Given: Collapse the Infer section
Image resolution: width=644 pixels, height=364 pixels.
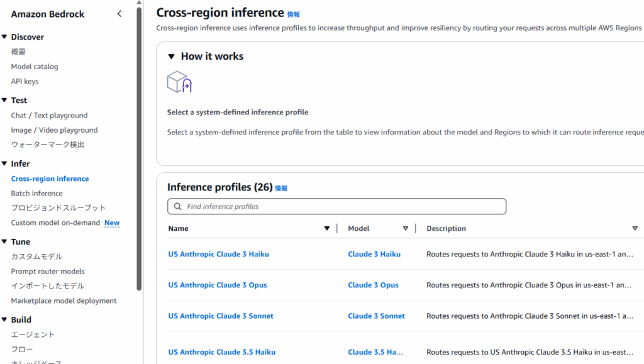Looking at the screenshot, I should click(x=4, y=163).
